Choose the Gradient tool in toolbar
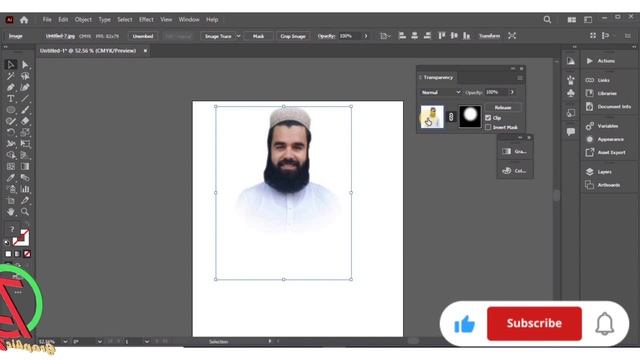This screenshot has height=360, width=640. (x=25, y=167)
